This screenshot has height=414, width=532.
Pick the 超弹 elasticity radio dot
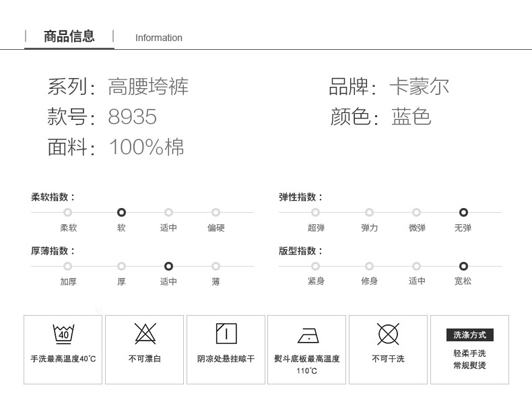pos(316,212)
